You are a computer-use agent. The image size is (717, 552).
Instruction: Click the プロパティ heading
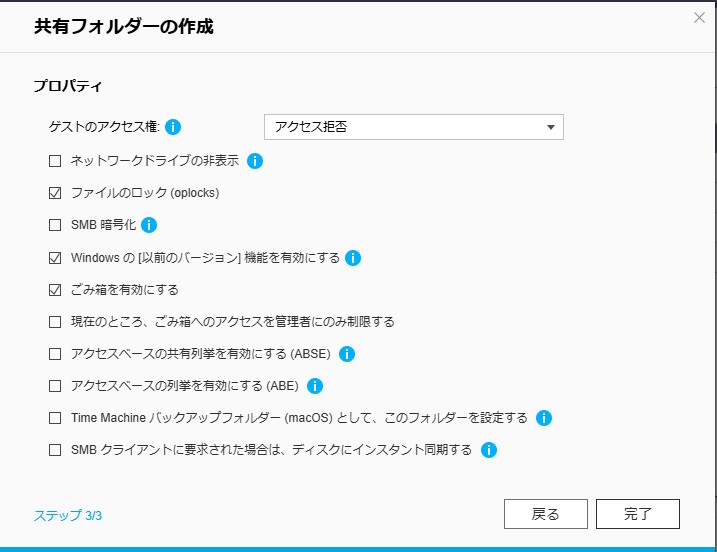click(68, 86)
